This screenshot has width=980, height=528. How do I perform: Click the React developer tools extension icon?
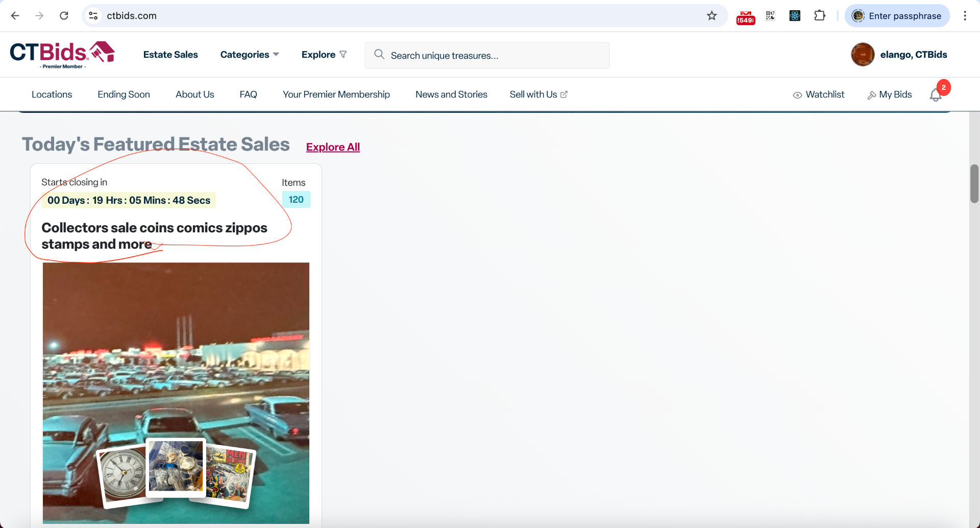[795, 16]
